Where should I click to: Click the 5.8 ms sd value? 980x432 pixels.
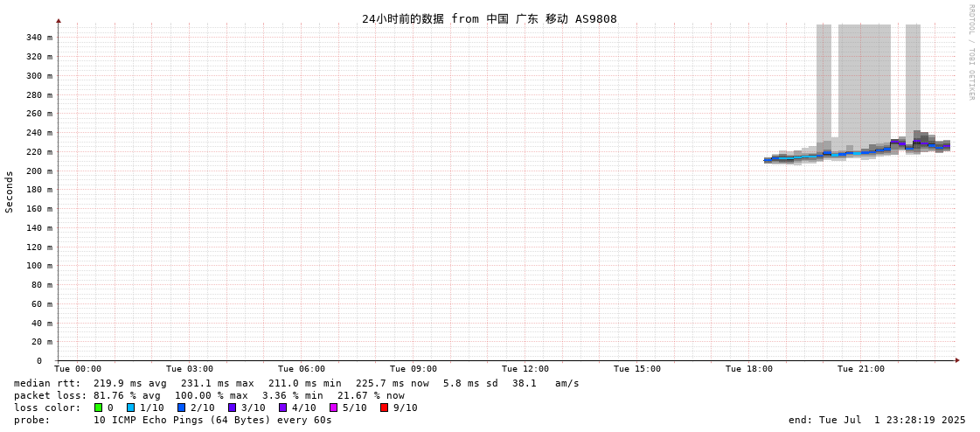coord(470,383)
